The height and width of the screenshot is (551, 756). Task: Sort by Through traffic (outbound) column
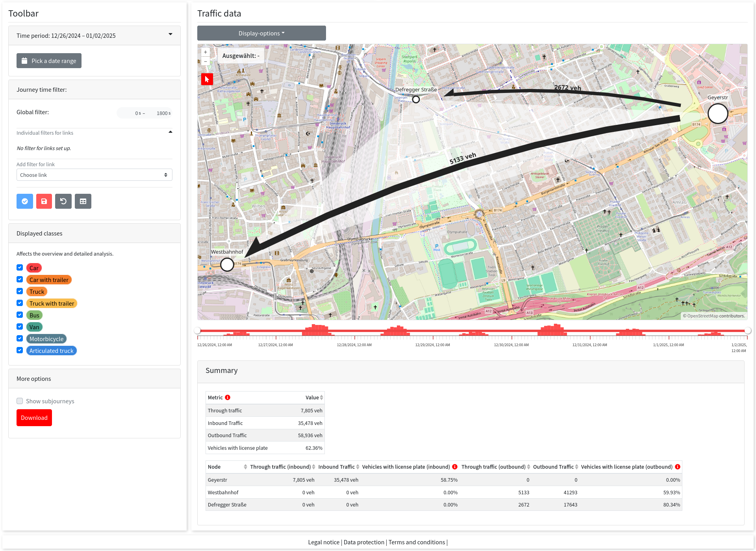[528, 467]
